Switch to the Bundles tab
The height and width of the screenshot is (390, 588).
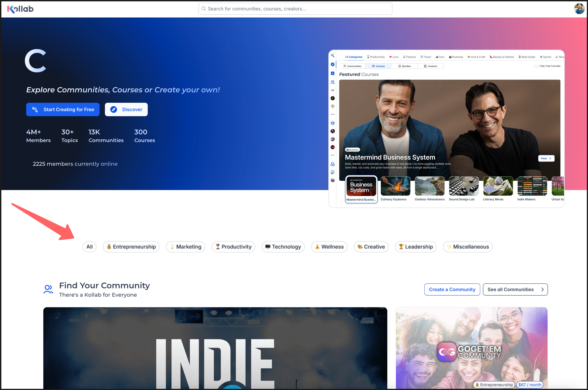click(x=405, y=66)
